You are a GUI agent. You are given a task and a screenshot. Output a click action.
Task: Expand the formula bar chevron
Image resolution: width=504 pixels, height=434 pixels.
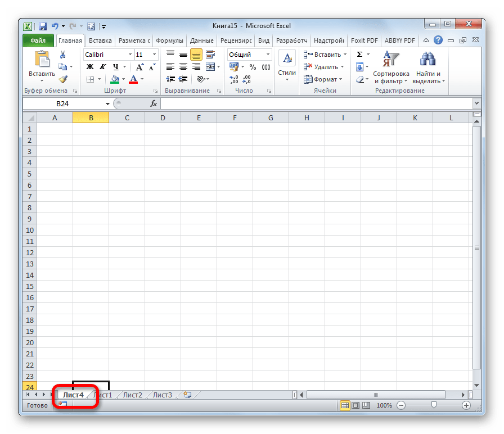[x=476, y=103]
